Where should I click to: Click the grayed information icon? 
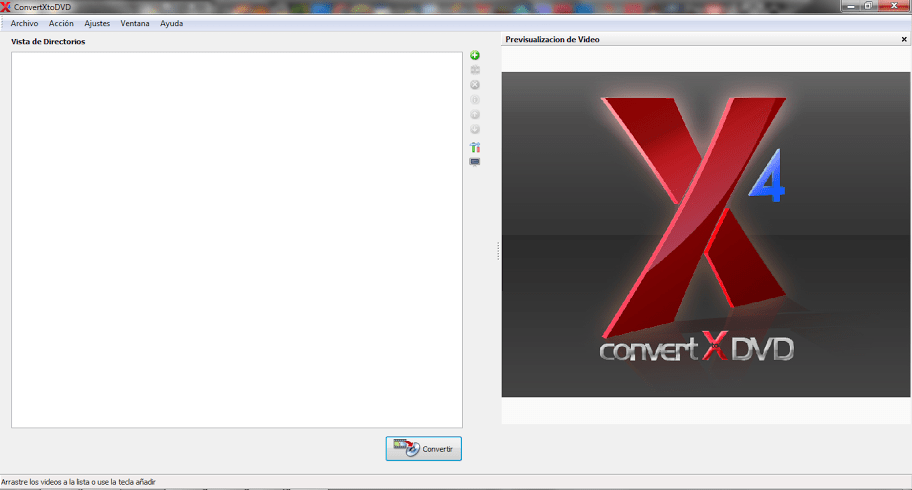coord(475,100)
